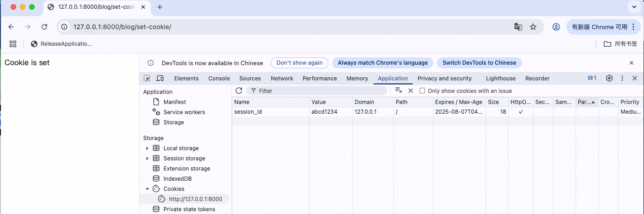Sort cookies by Domain column header
This screenshot has width=644, height=214.
373,102
